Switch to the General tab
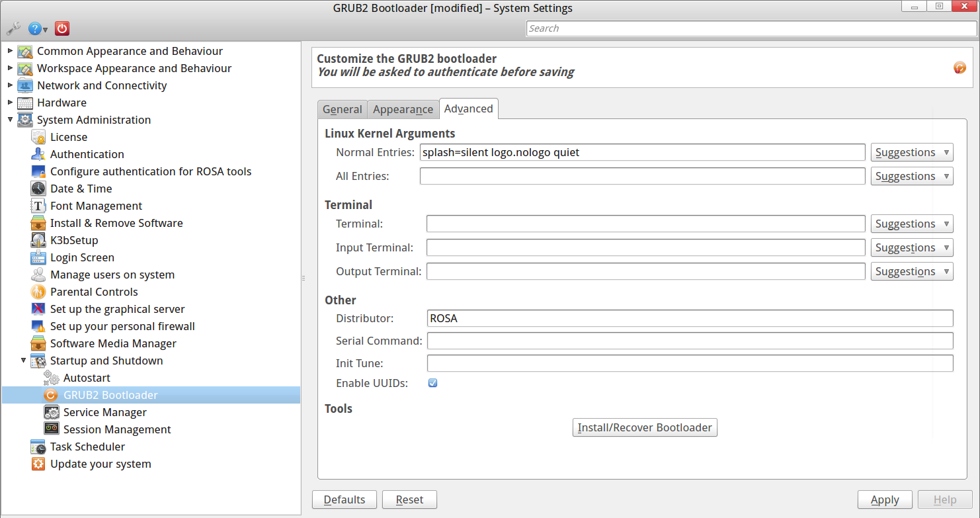Image resolution: width=980 pixels, height=518 pixels. tap(342, 109)
